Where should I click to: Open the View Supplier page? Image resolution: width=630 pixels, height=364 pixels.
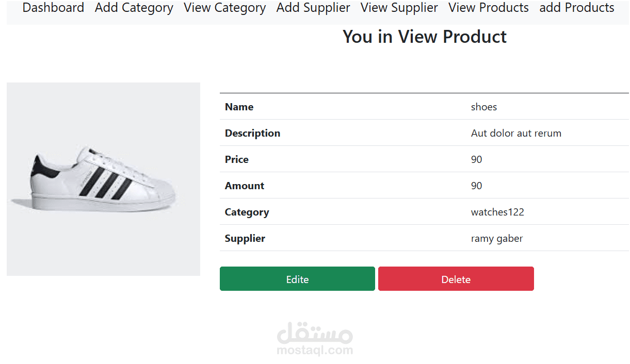399,8
